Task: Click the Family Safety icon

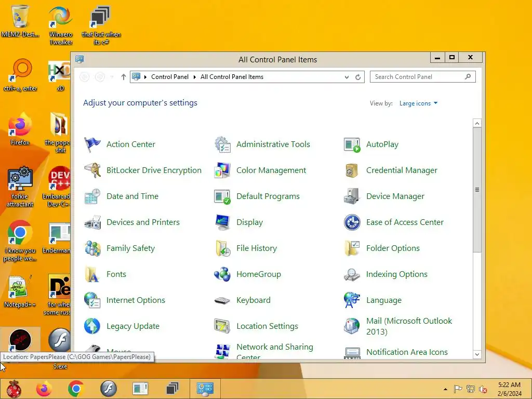Action: coord(92,248)
